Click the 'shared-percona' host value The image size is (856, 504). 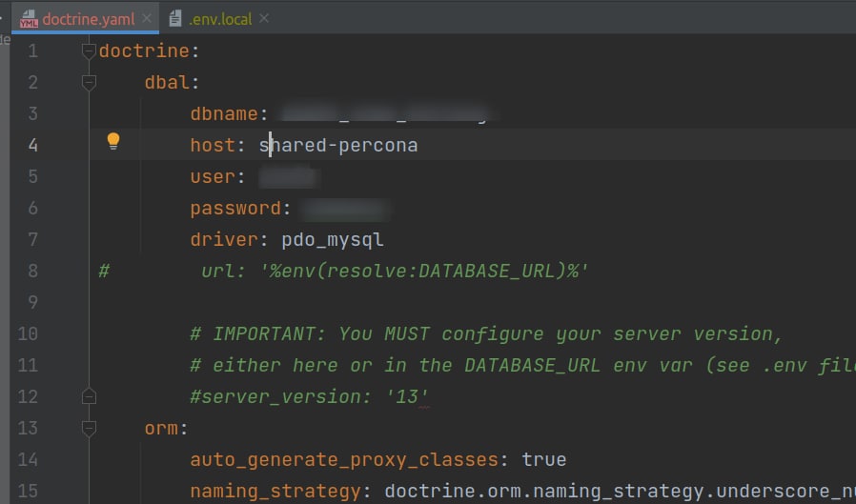338,146
